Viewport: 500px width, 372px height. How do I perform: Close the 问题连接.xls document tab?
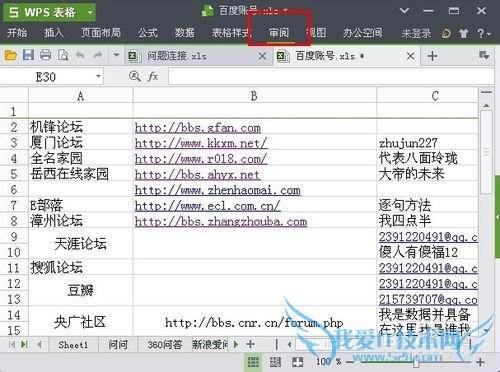(x=262, y=56)
